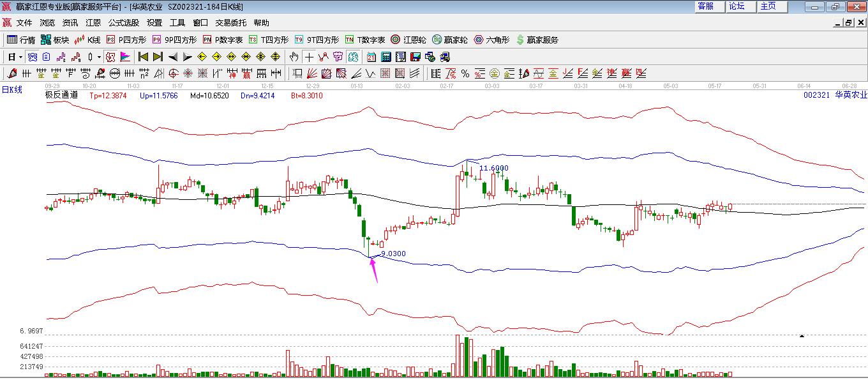Toggle the crosshair cursor mode

[309, 57]
